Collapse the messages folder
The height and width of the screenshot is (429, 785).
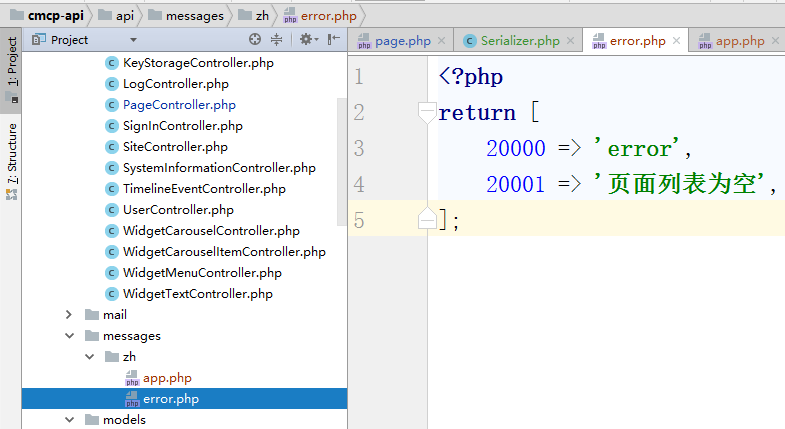click(70, 336)
